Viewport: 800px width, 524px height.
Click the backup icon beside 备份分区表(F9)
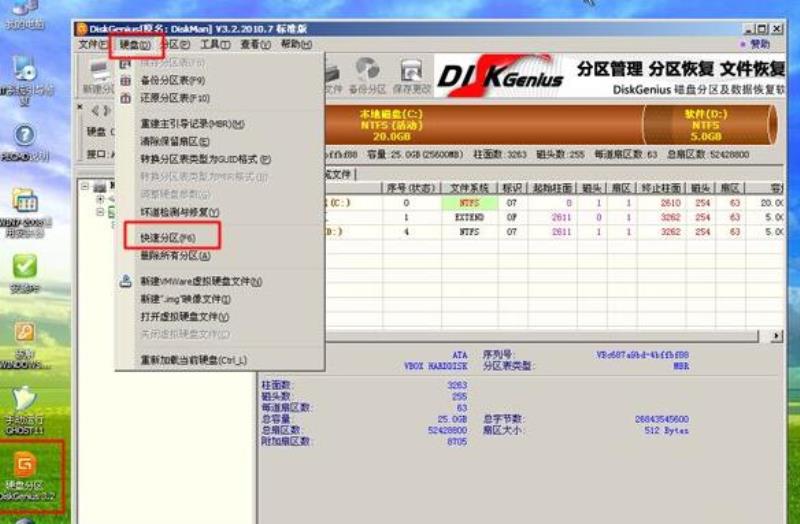point(126,80)
